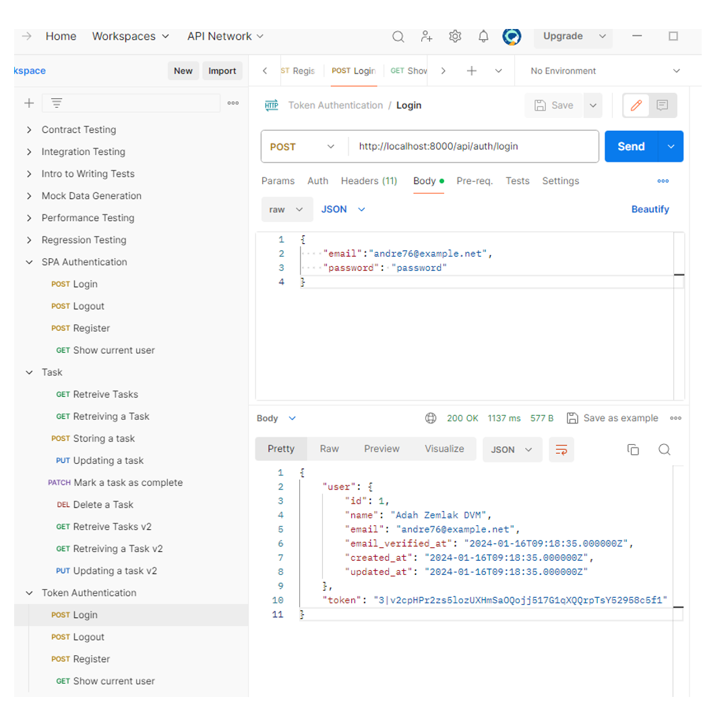
Task: Open API Network menu
Action: [x=225, y=36]
